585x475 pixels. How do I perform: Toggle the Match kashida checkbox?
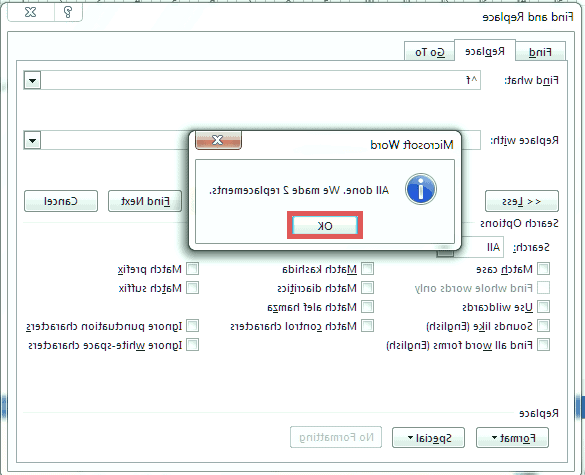point(367,269)
